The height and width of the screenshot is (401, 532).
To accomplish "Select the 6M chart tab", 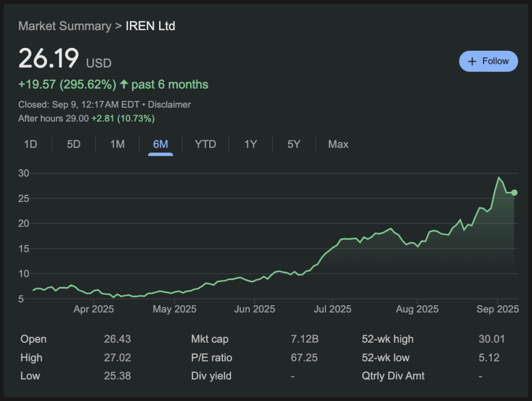I will (160, 145).
